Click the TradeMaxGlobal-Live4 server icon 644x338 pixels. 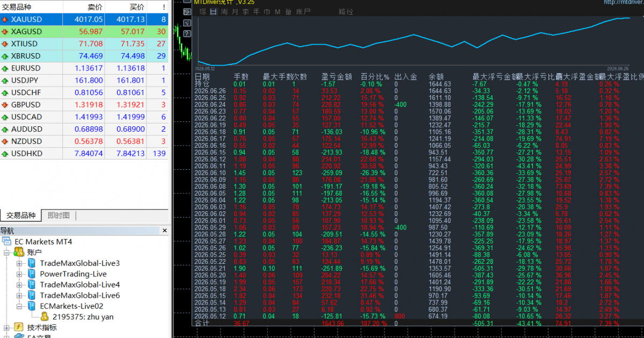click(32, 284)
